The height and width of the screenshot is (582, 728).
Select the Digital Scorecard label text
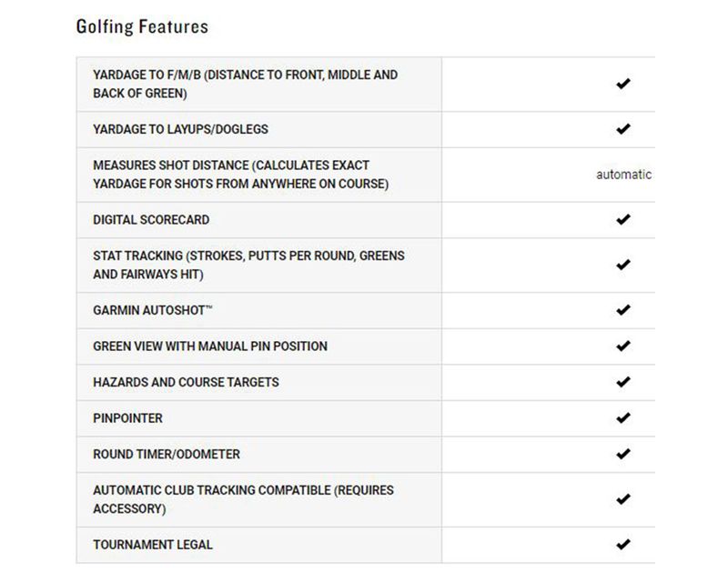coord(151,219)
